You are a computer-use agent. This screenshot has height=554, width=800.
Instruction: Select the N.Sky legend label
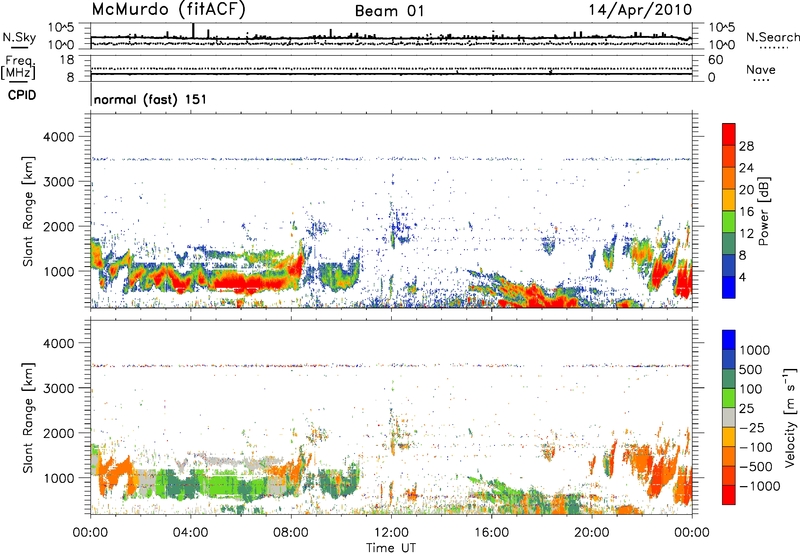click(x=19, y=37)
